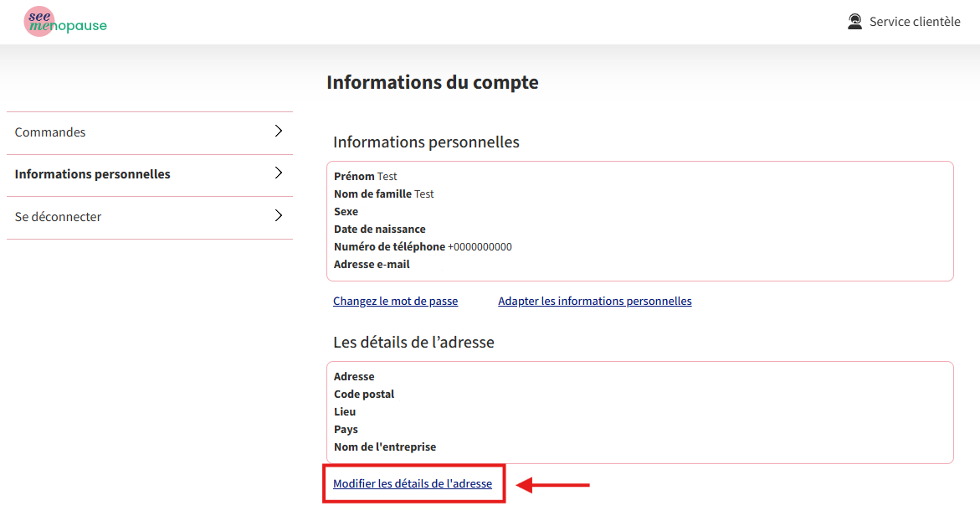Open Adapter les informations personnelles link
This screenshot has width=980, height=511.
click(594, 301)
